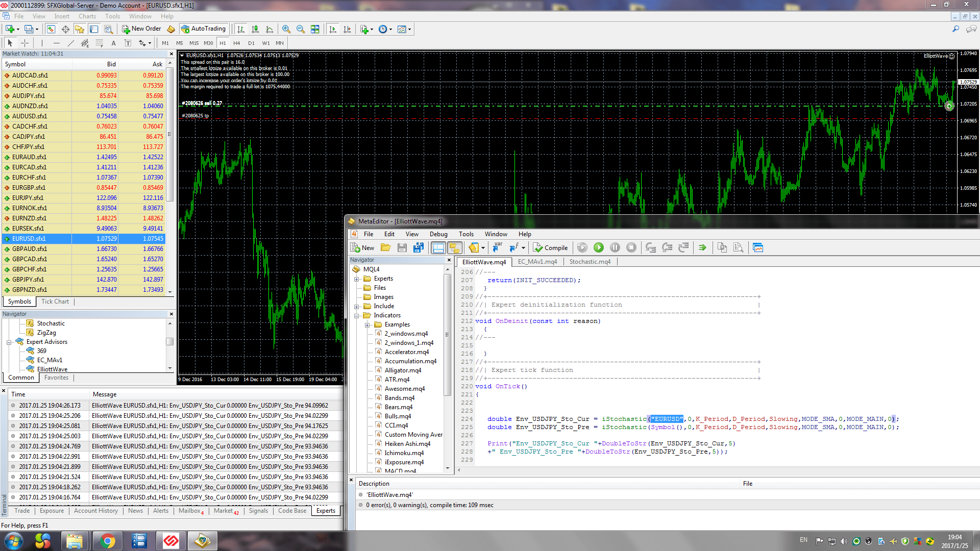980x551 pixels.
Task: Switch chart to candlesticks mode
Action: tap(255, 29)
